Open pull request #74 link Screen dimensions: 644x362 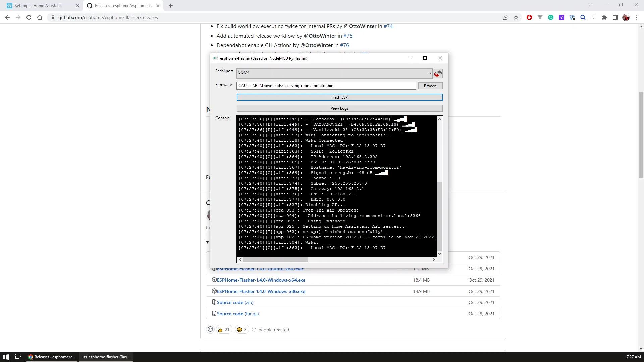click(388, 26)
